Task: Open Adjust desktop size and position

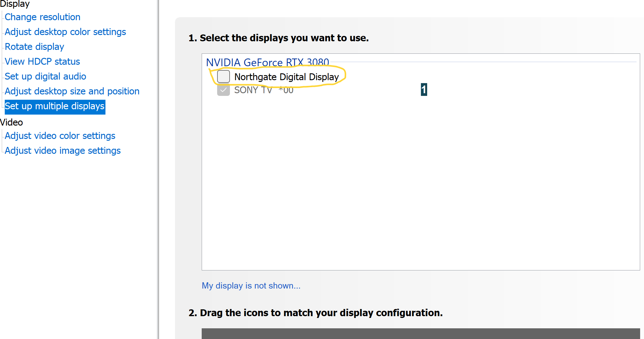Action: [x=72, y=91]
